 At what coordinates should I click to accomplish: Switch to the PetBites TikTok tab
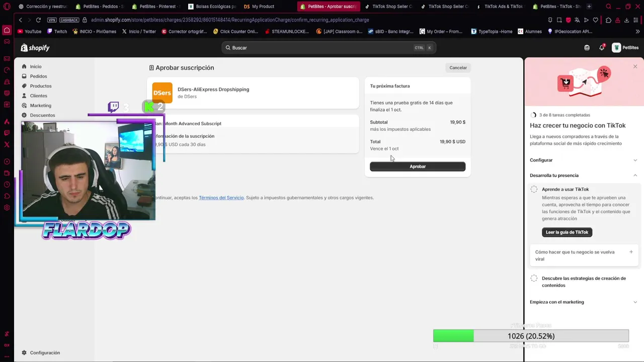pos(555,7)
